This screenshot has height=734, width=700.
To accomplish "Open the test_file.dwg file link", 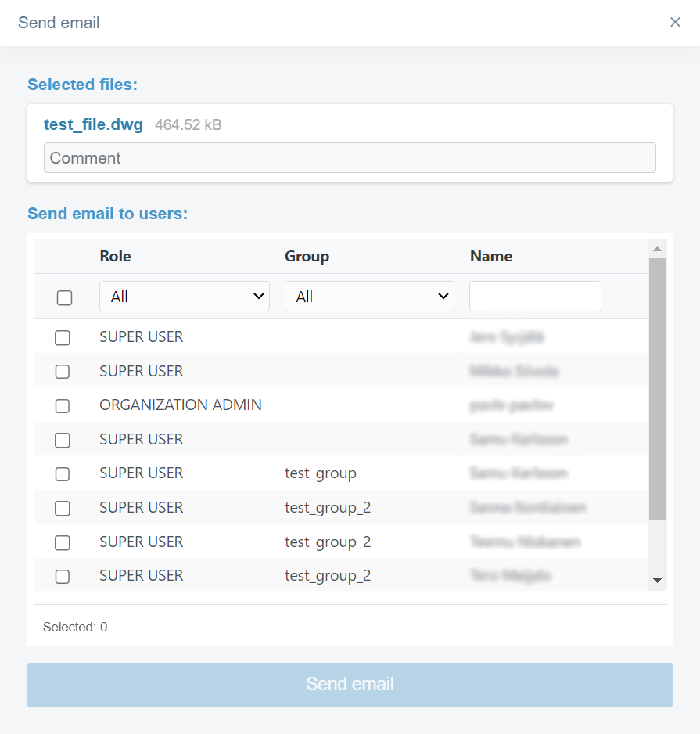I will (x=93, y=125).
